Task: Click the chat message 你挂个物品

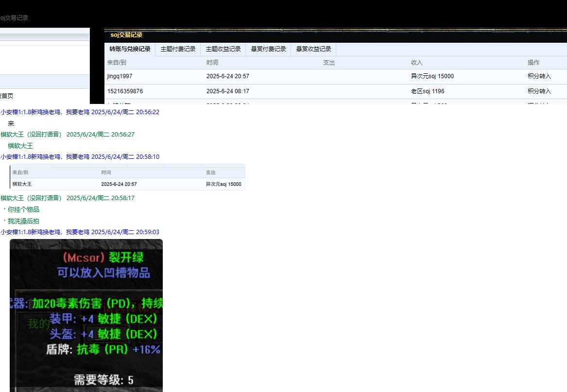Action: (x=23, y=209)
